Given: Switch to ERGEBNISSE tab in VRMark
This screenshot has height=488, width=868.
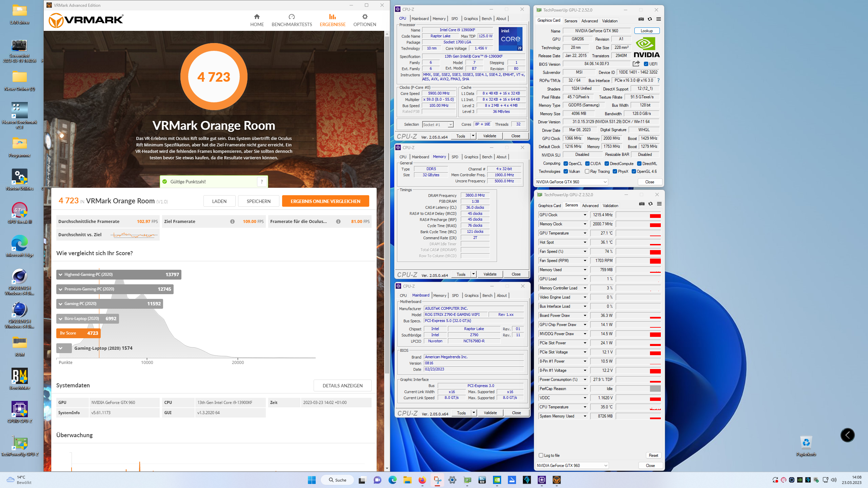Looking at the screenshot, I should (333, 20).
